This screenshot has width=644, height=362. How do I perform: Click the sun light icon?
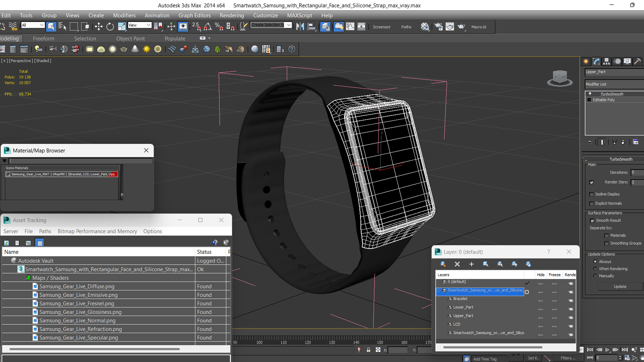pyautogui.click(x=147, y=49)
